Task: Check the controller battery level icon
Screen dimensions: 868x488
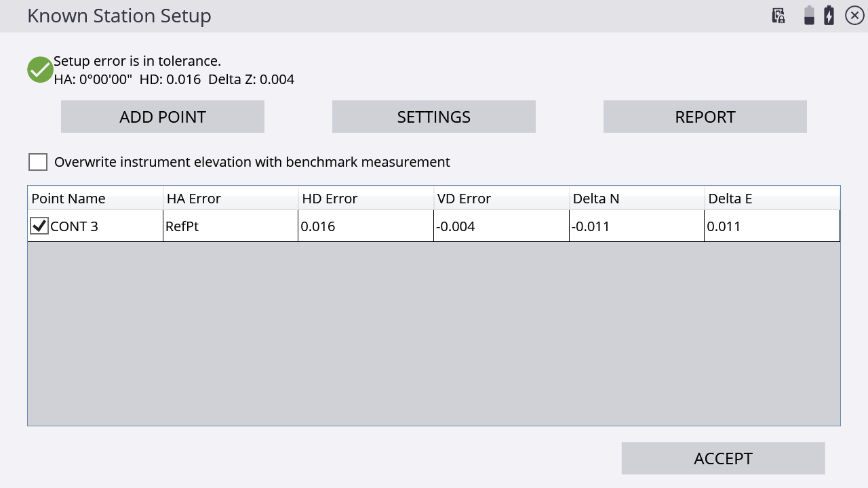Action: [x=809, y=16]
